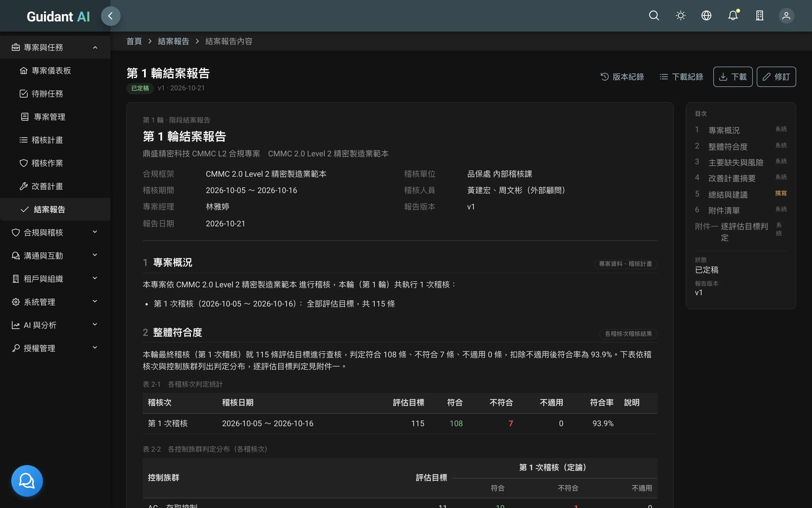Screen dimensions: 812x508
Task: Open 改善計畫 in the sidebar
Action: [55, 187]
